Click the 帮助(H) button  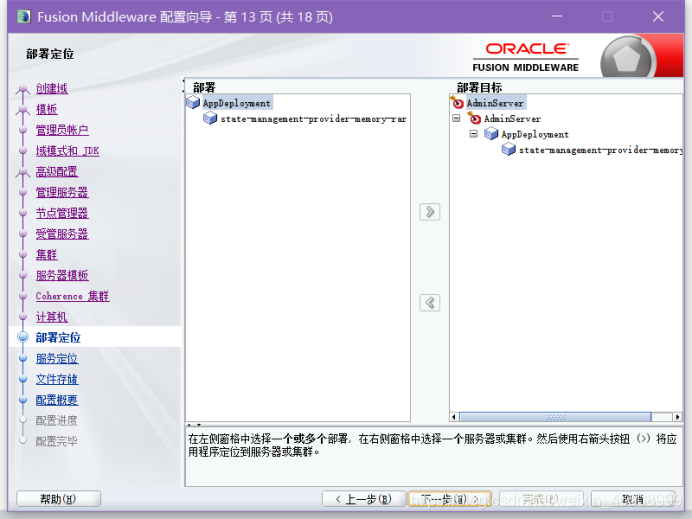[58, 499]
